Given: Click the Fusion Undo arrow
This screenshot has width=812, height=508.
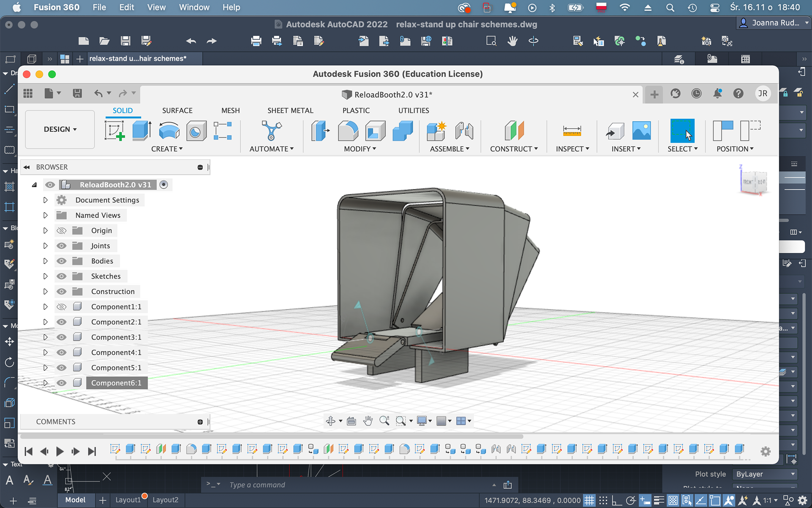Looking at the screenshot, I should click(98, 94).
